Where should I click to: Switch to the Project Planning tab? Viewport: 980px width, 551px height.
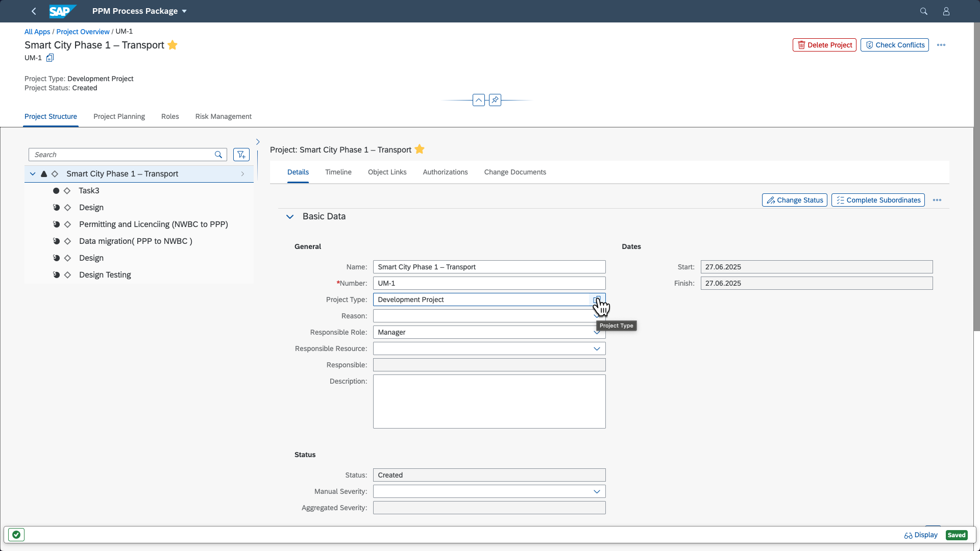pos(119,116)
